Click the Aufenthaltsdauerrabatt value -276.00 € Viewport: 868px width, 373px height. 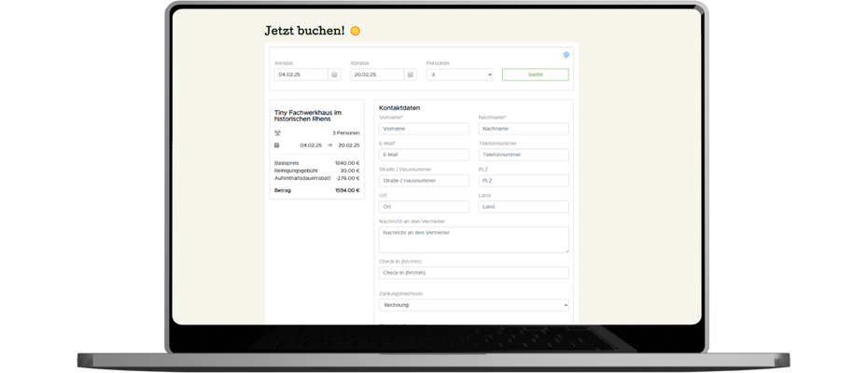(347, 178)
